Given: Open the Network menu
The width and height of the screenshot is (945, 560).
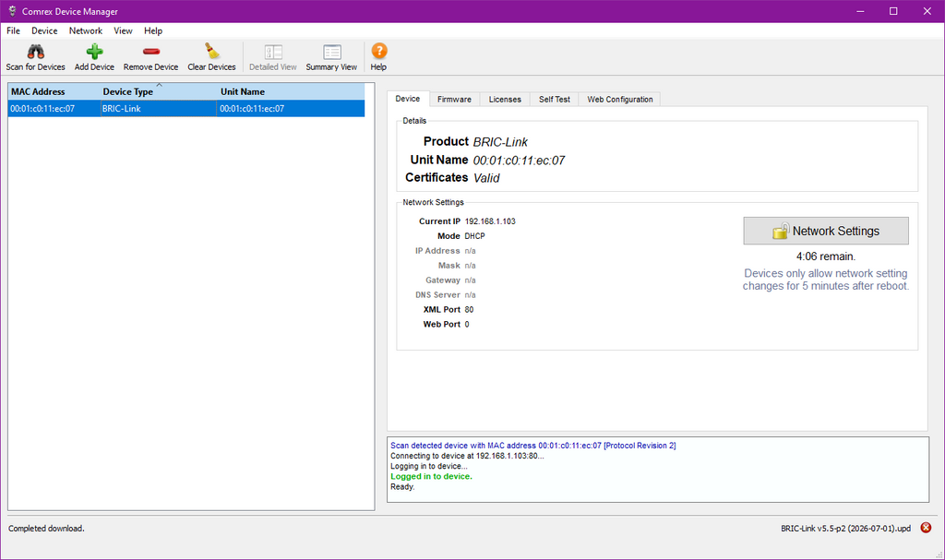Looking at the screenshot, I should coord(86,30).
